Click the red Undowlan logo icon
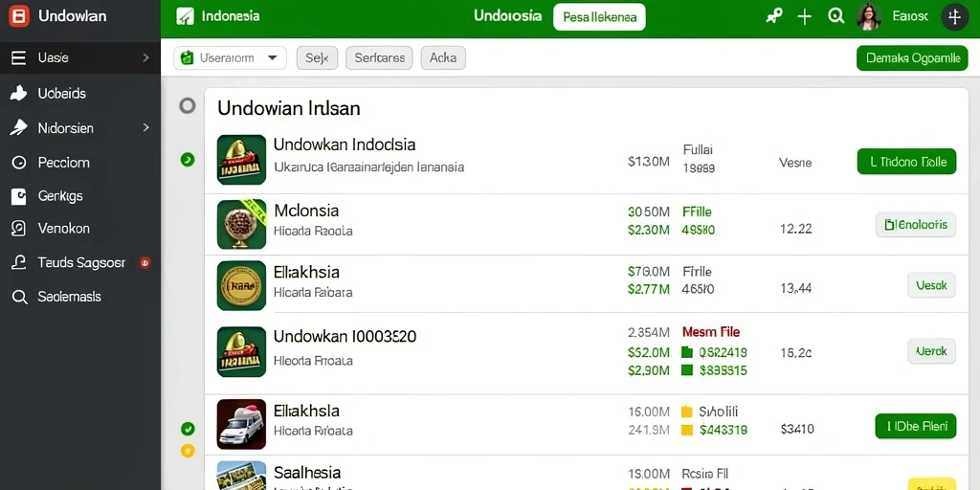Screen dimensions: 980x490 [x=19, y=16]
